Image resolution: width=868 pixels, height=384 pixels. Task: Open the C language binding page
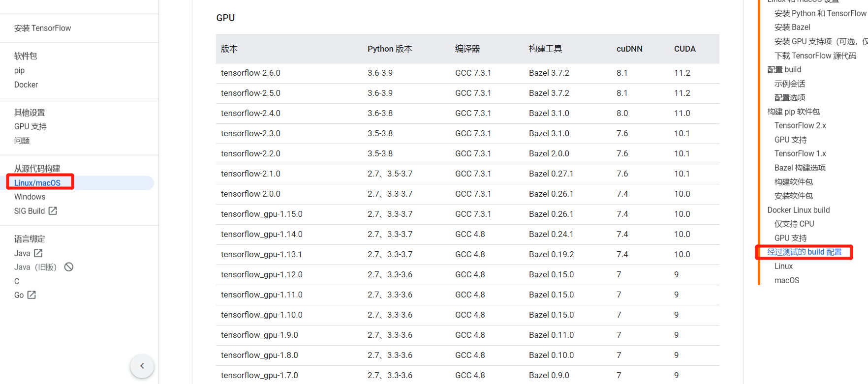click(17, 281)
